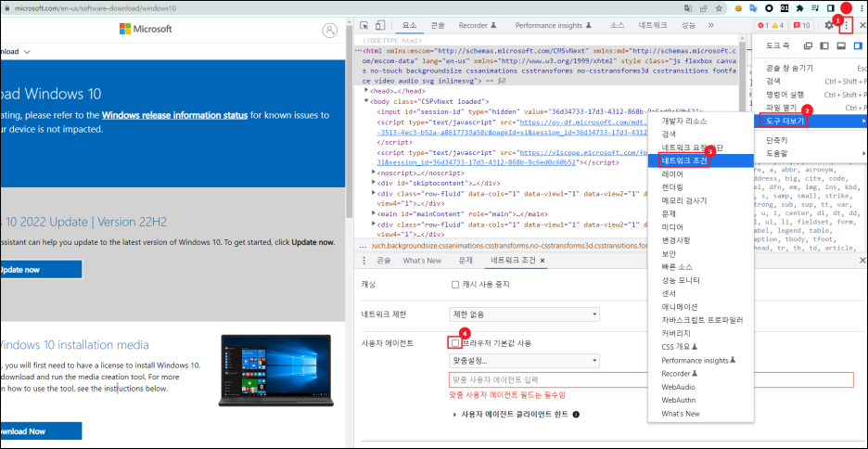Click the Microsoft logo
The image size is (868, 449).
point(146,29)
